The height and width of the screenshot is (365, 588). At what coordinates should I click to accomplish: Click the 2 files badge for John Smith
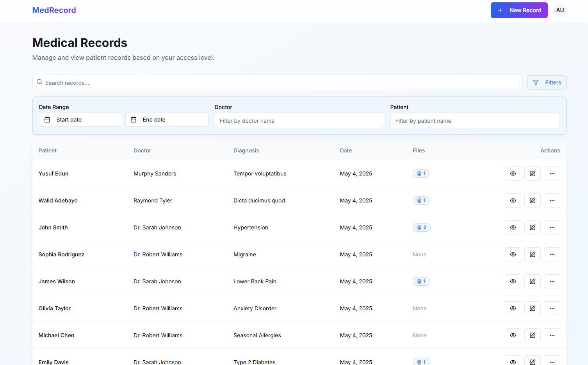click(x=422, y=227)
